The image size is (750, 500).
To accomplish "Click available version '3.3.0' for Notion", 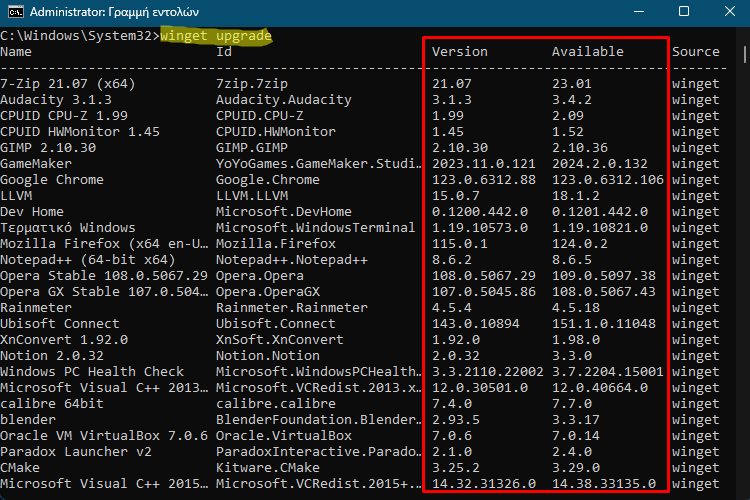I will [572, 356].
